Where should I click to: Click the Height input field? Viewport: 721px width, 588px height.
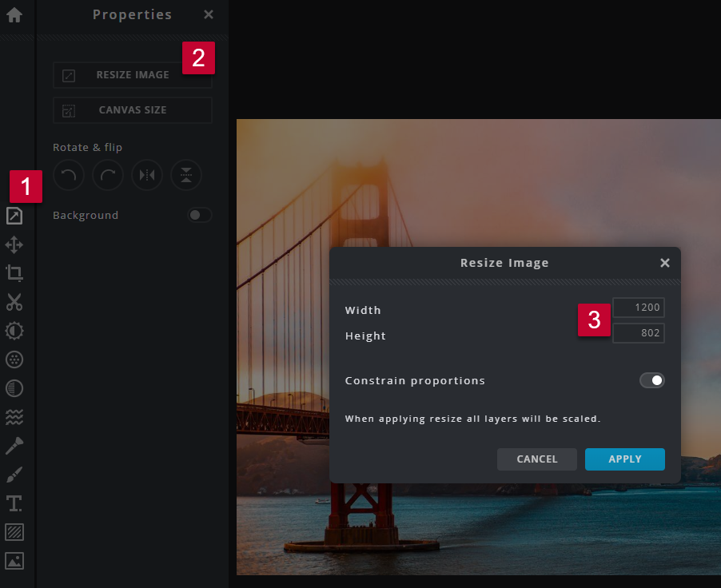(x=638, y=333)
